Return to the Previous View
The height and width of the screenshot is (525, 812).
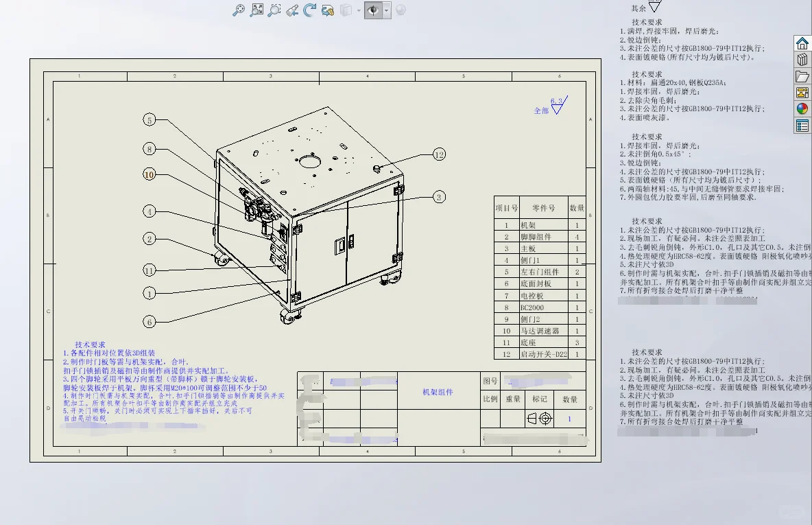tap(292, 10)
